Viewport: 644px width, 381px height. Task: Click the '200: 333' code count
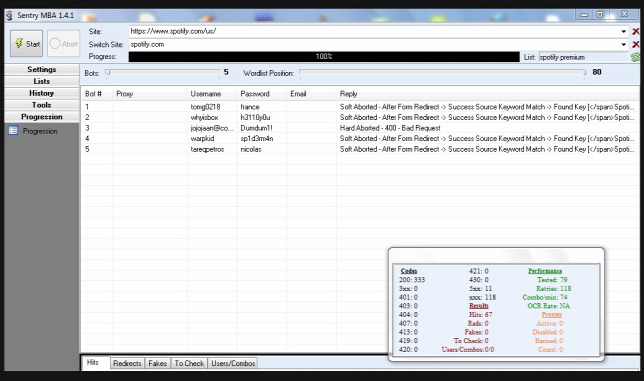[412, 280]
